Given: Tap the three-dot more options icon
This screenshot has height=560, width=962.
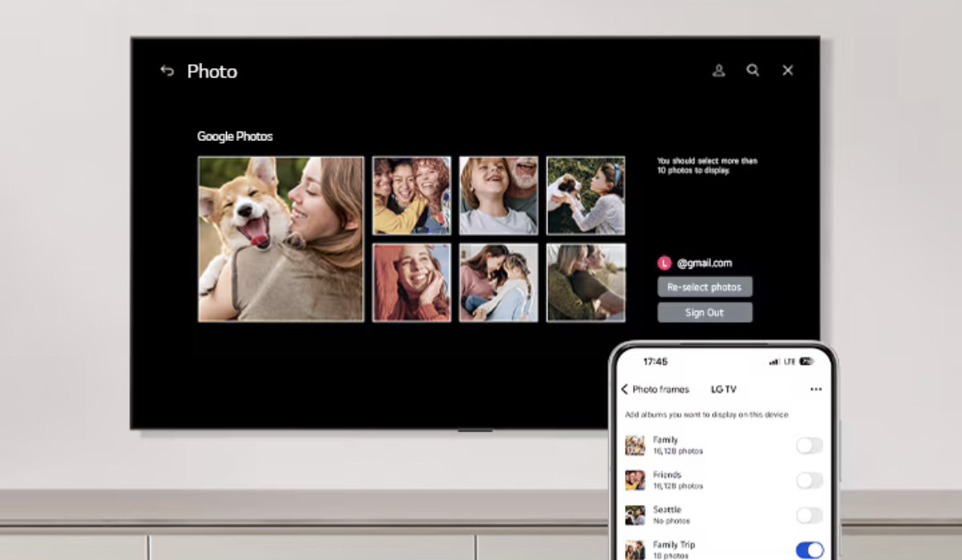Looking at the screenshot, I should [816, 390].
